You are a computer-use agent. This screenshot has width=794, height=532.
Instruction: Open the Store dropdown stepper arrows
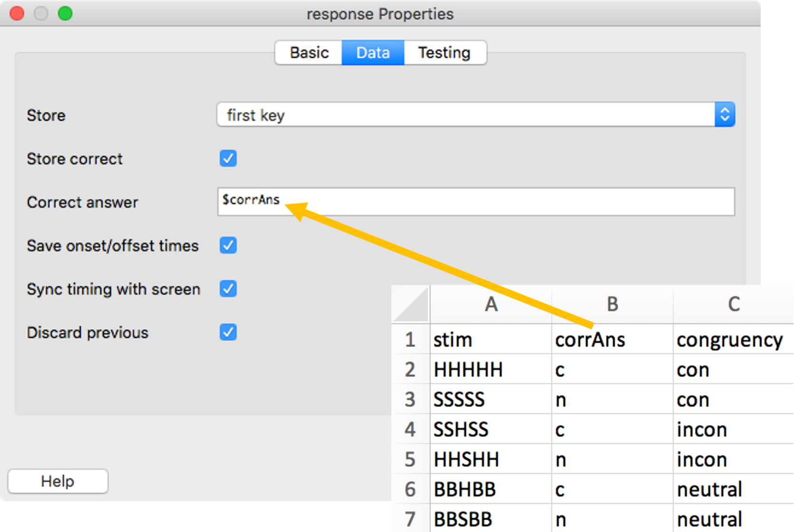point(724,115)
